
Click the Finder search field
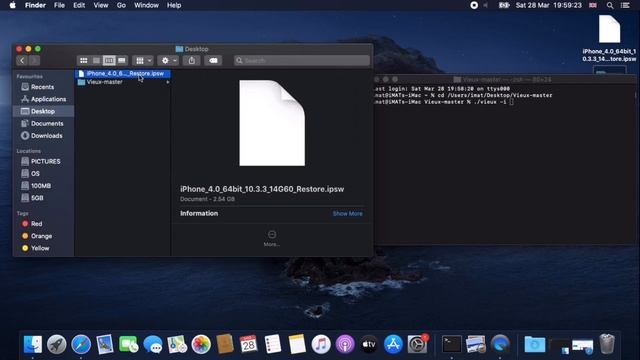click(x=302, y=60)
